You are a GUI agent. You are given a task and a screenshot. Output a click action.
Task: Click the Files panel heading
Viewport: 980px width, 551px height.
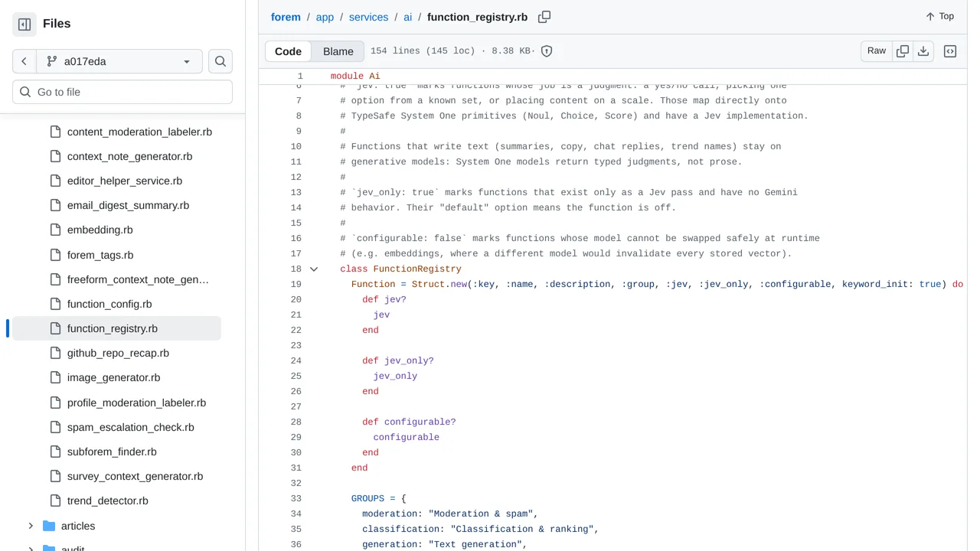pos(57,24)
